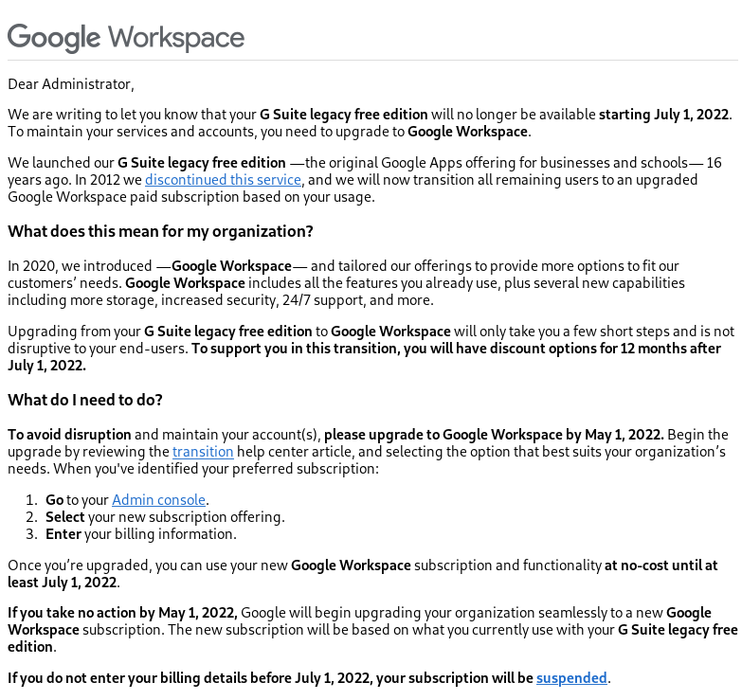The width and height of the screenshot is (742, 700).
Task: Click the text 'If you take no action by May 1, 2022,'
Action: click(122, 613)
